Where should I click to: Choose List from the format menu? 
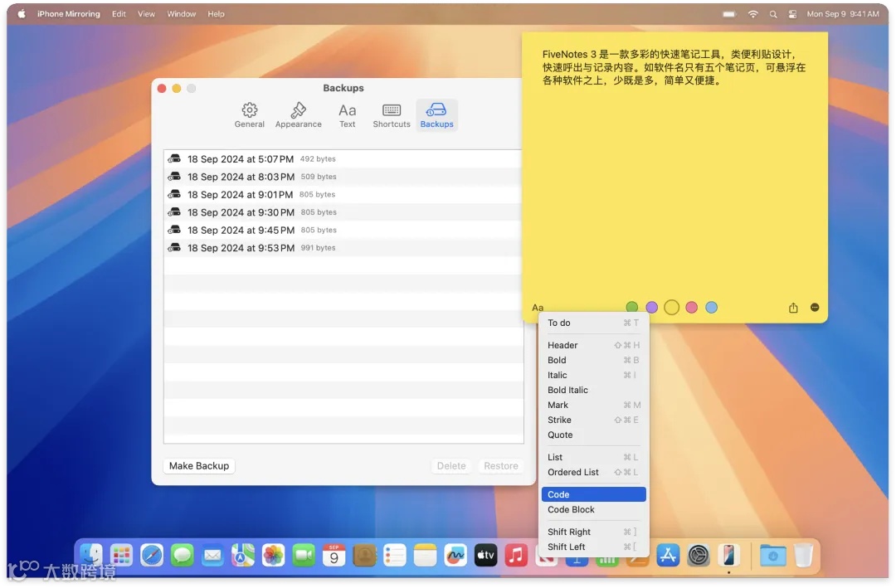[593, 457]
